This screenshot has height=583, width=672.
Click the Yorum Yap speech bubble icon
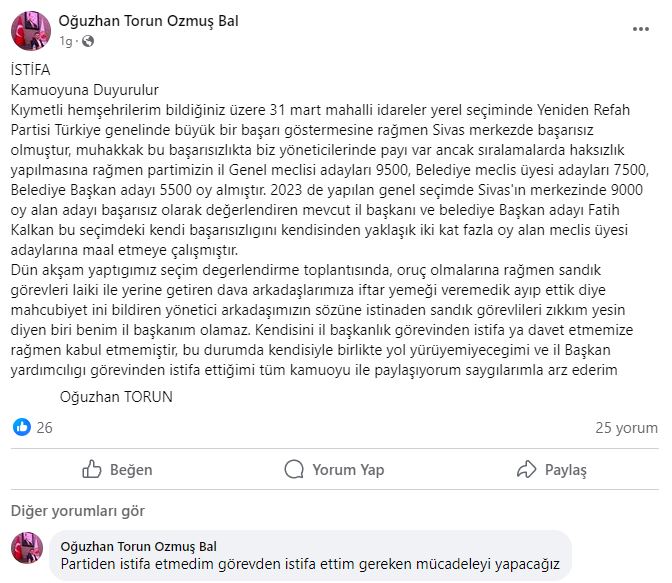[x=294, y=469]
